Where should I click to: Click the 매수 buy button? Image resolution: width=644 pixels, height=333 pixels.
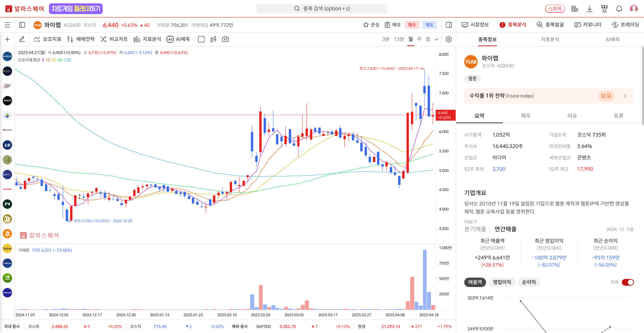[412, 25]
